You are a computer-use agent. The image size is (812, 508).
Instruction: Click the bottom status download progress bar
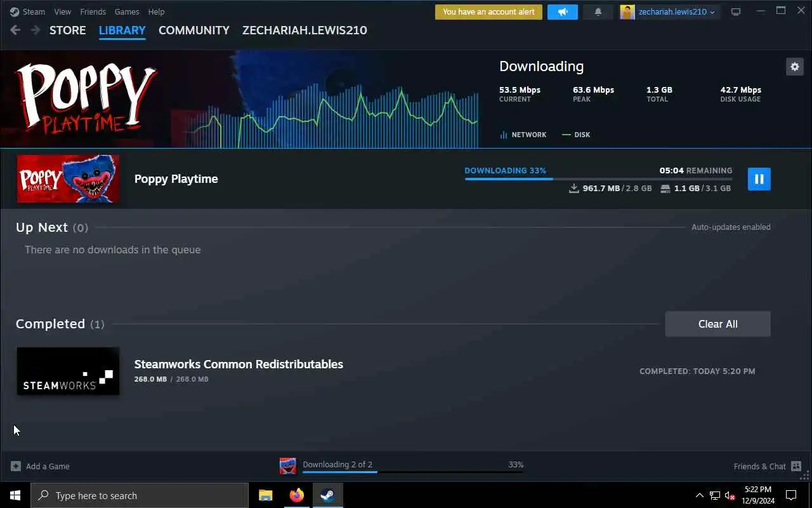(x=413, y=472)
